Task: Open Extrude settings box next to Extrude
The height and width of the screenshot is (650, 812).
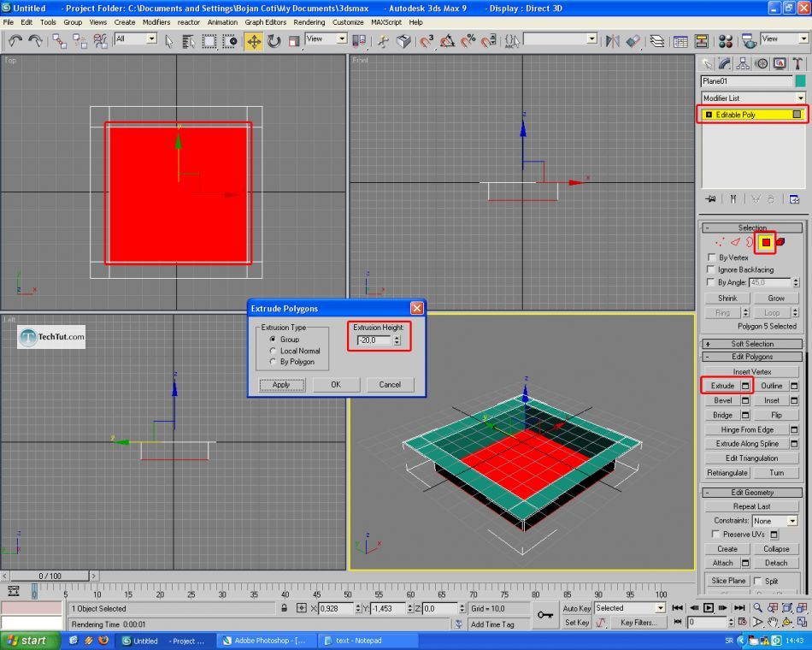Action: (x=745, y=386)
